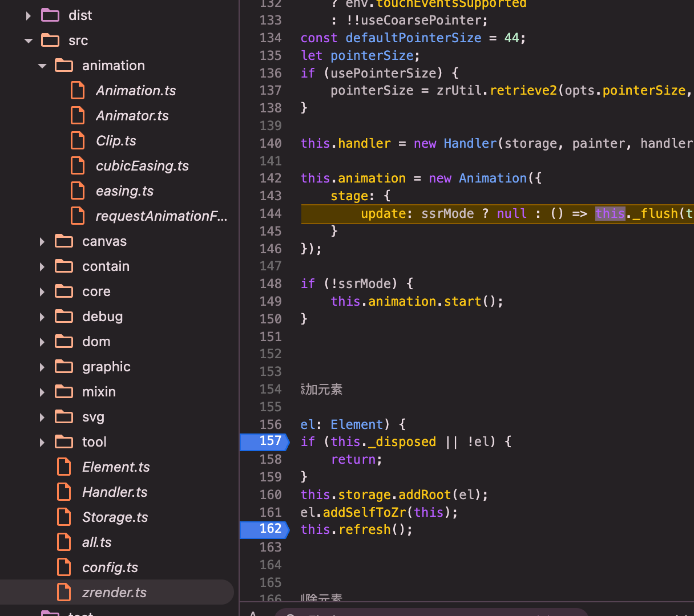The height and width of the screenshot is (616, 694).
Task: Set a breakpoint on line 149
Action: [271, 301]
